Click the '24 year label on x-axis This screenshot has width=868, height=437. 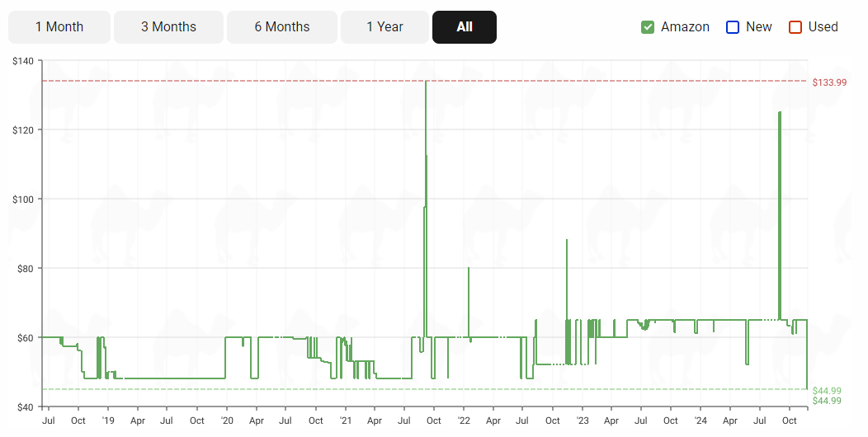point(701,421)
